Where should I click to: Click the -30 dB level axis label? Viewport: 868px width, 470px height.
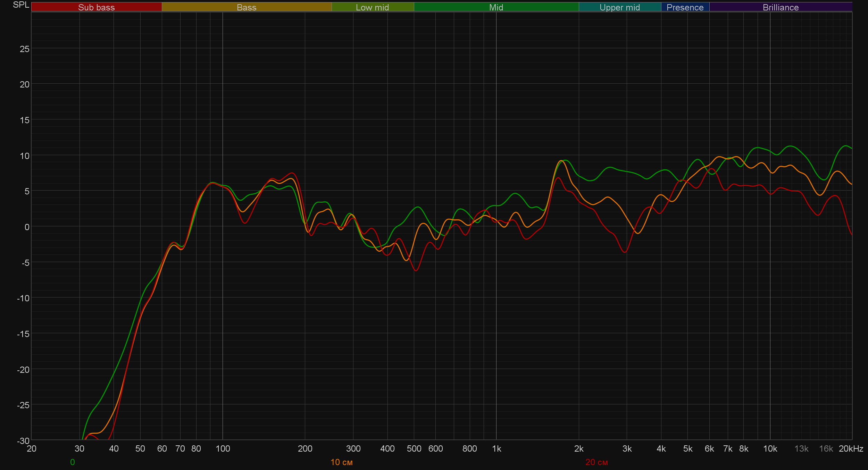[23, 441]
